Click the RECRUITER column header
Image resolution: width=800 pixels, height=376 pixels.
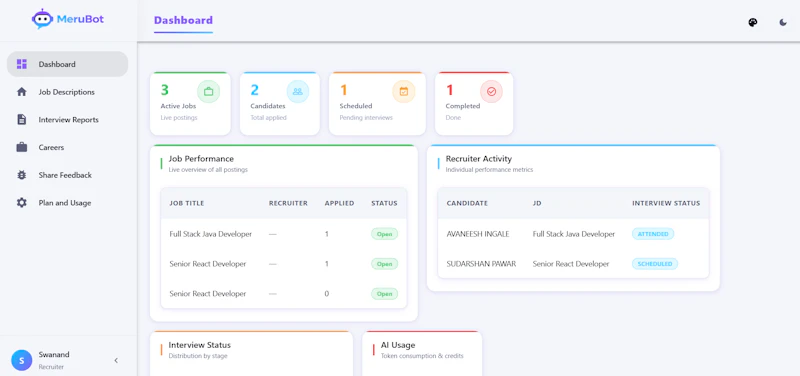tap(288, 203)
